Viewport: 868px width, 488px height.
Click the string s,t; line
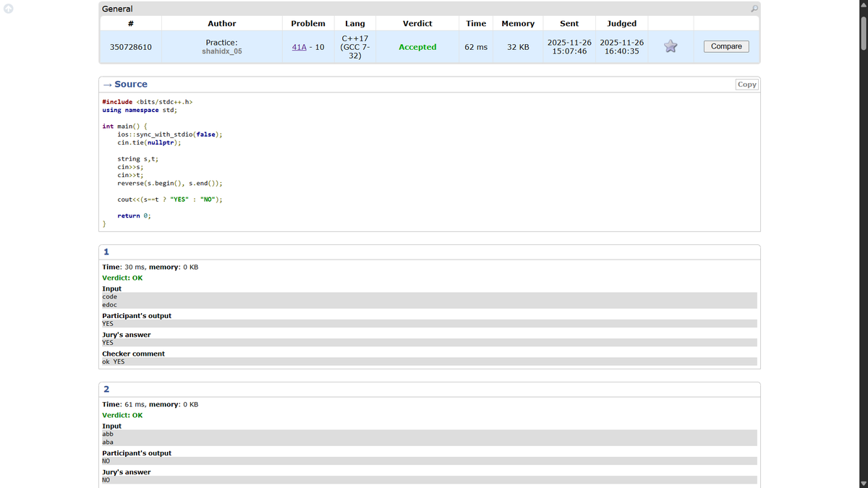(x=137, y=159)
